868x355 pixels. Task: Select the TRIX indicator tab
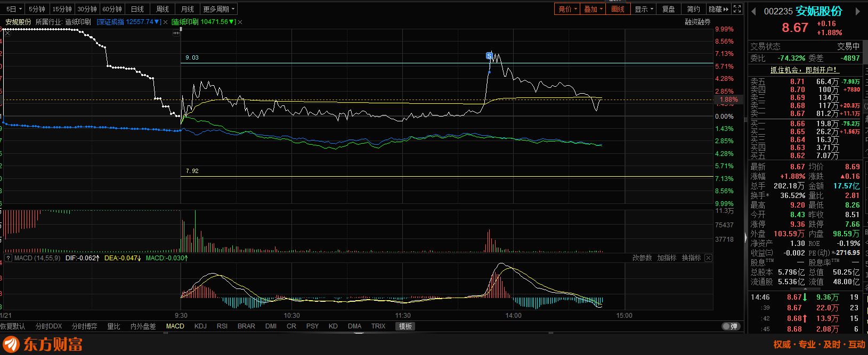pyautogui.click(x=378, y=326)
